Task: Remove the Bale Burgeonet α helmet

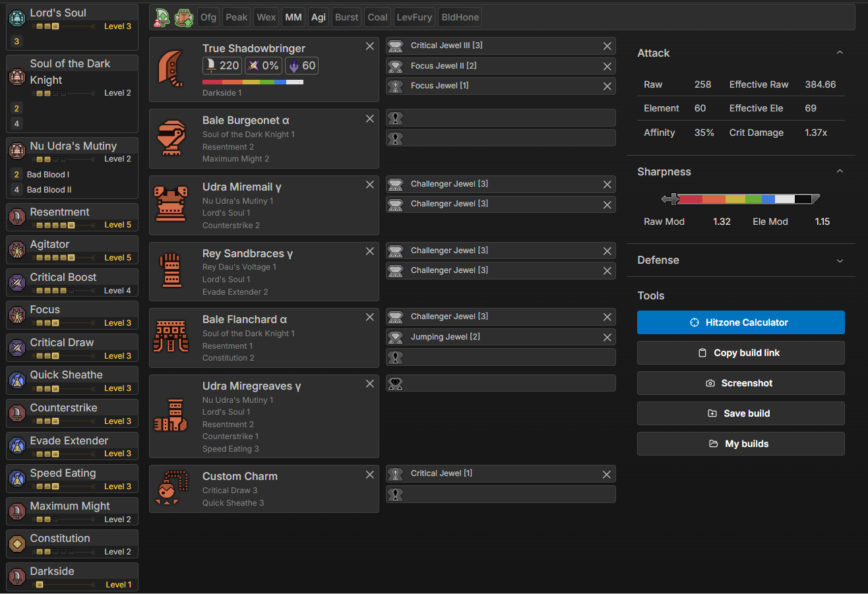Action: point(370,118)
